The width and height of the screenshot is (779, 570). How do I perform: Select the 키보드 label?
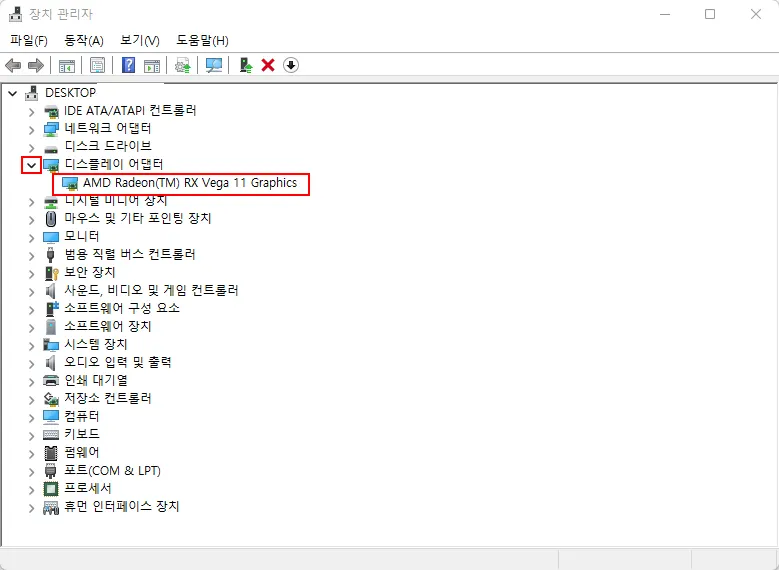(x=82, y=434)
